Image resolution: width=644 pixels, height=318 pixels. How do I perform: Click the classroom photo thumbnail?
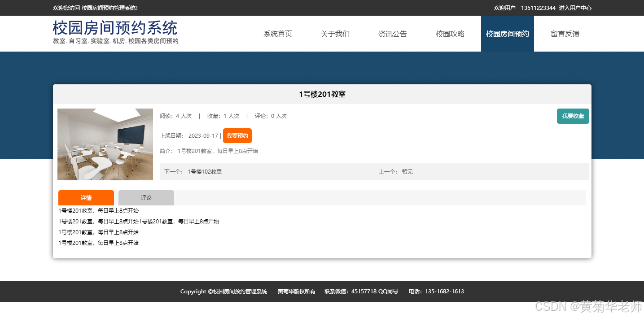[x=105, y=144]
